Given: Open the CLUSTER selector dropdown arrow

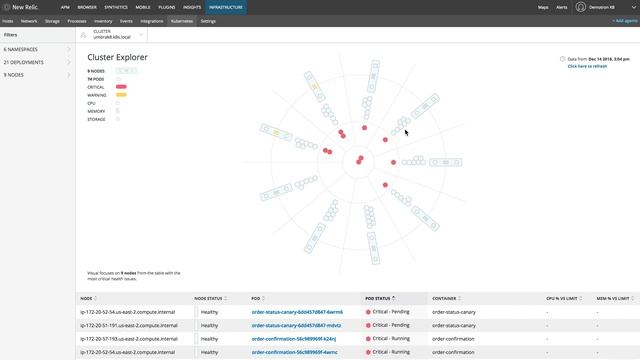Looking at the screenshot, I should 141,35.
